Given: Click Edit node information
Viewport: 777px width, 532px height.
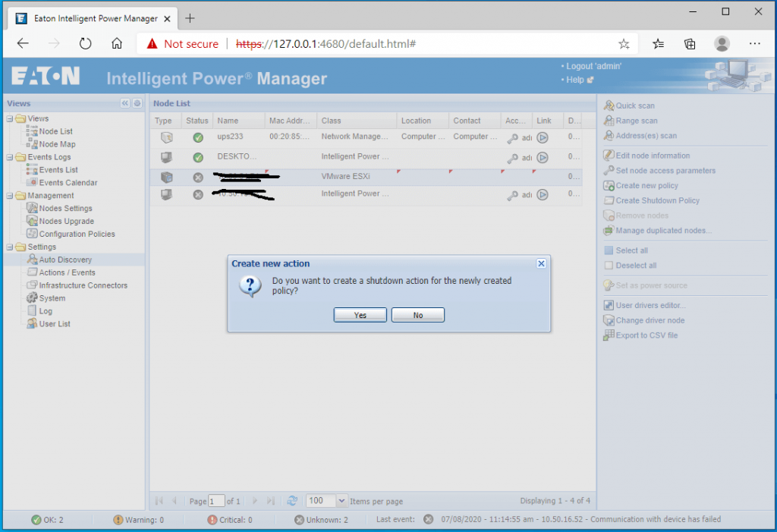Looking at the screenshot, I should tap(653, 156).
